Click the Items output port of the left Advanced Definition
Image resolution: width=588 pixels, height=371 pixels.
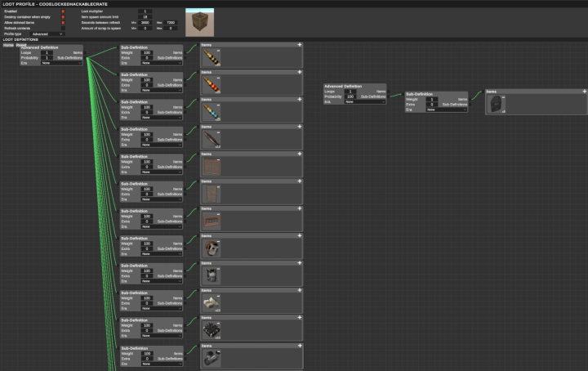tap(85, 53)
